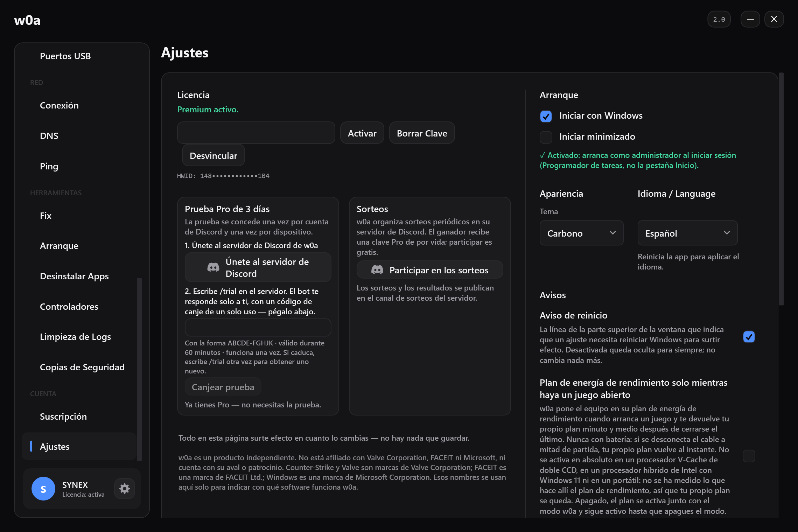Click the SYNEX avatar circle
This screenshot has width=798, height=532.
[43, 489]
